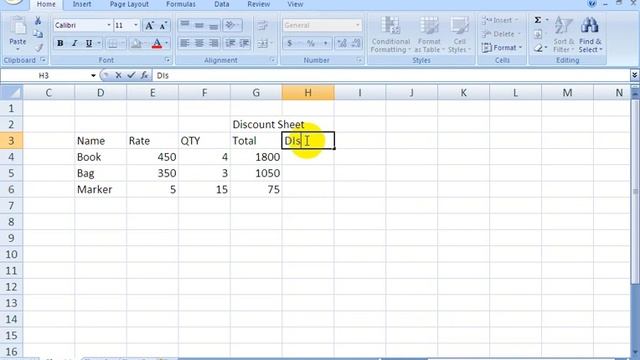Viewport: 640px width, 360px height.
Task: Click the Decrease Decimal icon
Action: (356, 43)
